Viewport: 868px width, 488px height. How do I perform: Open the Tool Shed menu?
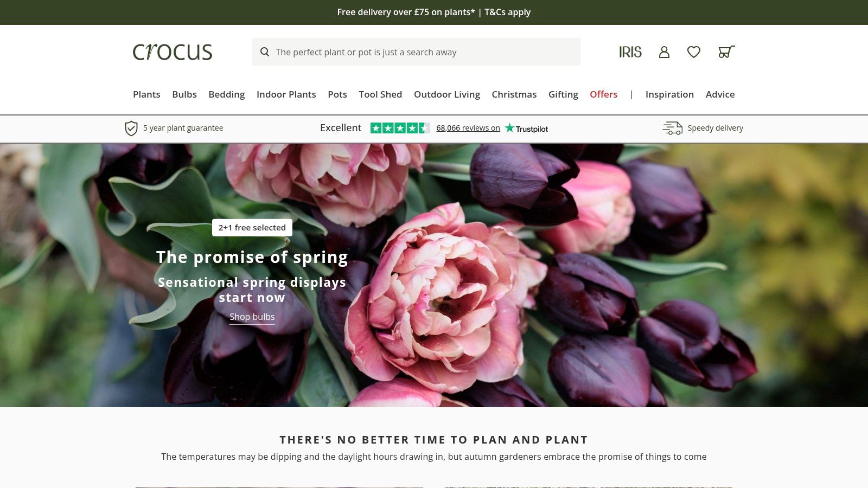380,94
